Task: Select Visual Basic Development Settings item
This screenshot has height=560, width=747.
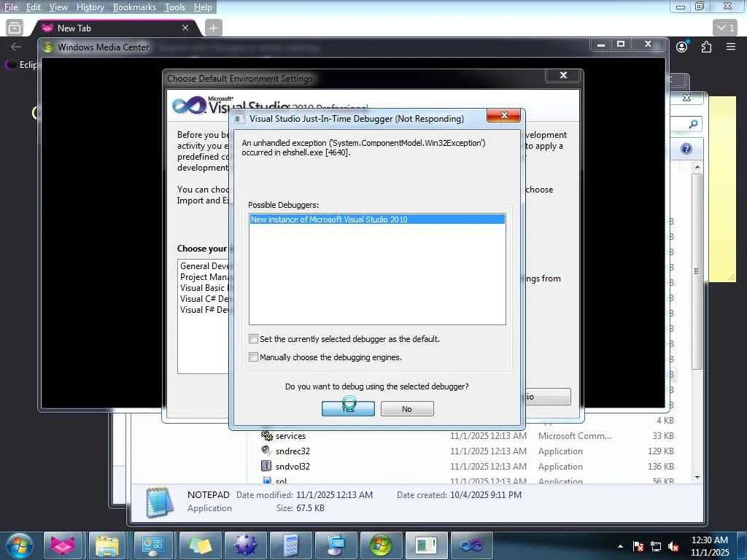Action: pyautogui.click(x=204, y=288)
